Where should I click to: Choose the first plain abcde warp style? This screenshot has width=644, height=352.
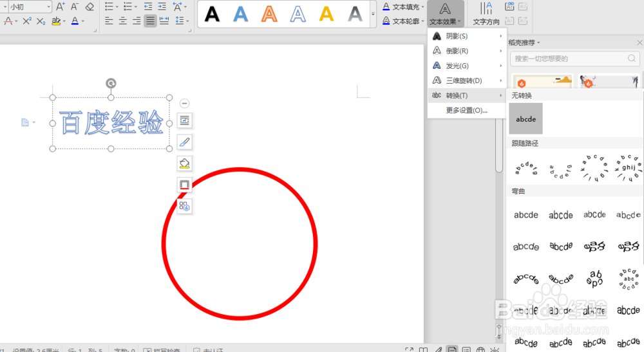click(x=526, y=215)
